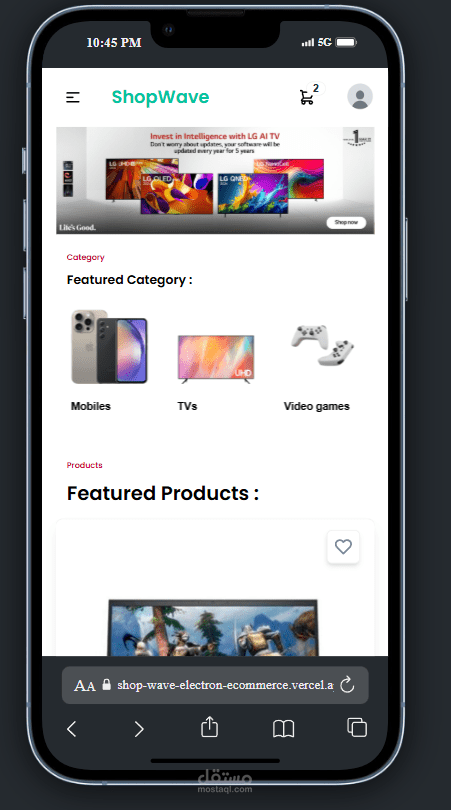Open the shopping cart icon
Screen dimensions: 451x810
click(x=307, y=97)
